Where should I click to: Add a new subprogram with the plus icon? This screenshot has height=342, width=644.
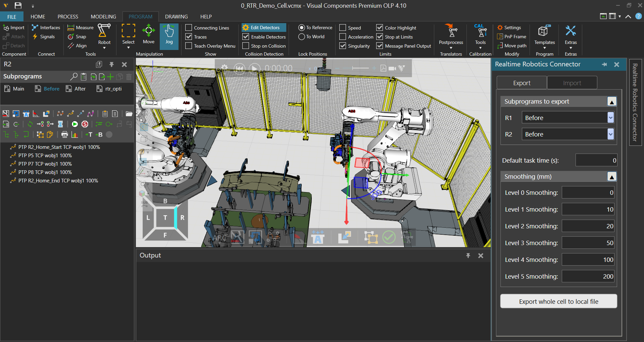(x=110, y=77)
